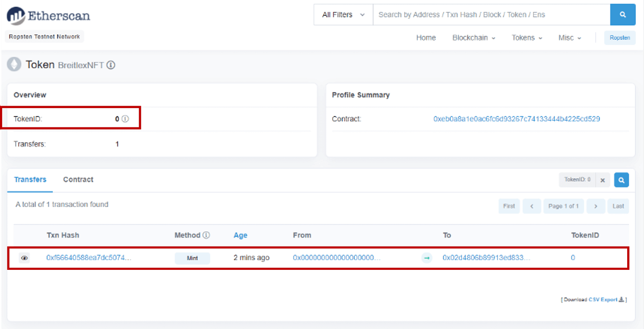Click the info icon next to BreitlexNFT
The height and width of the screenshot is (329, 644).
coord(111,65)
